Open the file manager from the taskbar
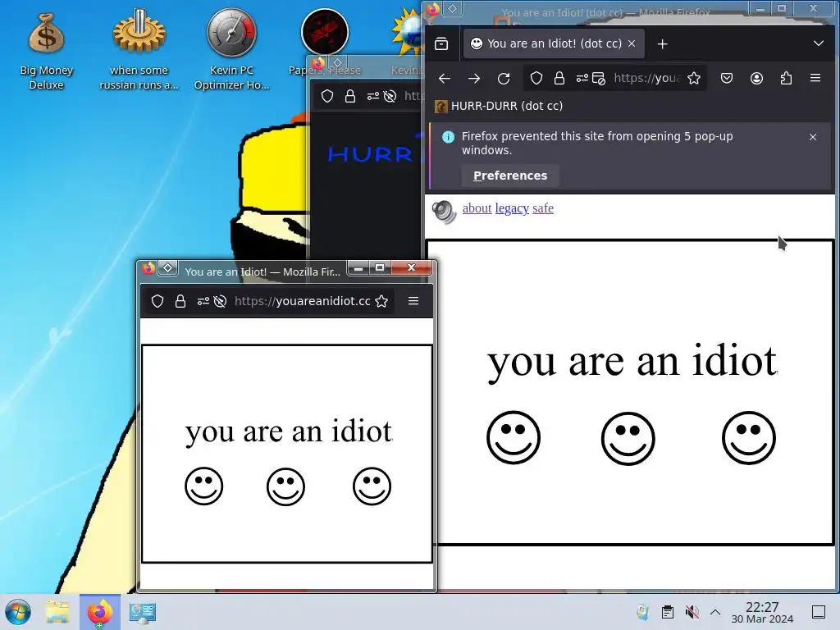This screenshot has height=630, width=840. coord(57,612)
